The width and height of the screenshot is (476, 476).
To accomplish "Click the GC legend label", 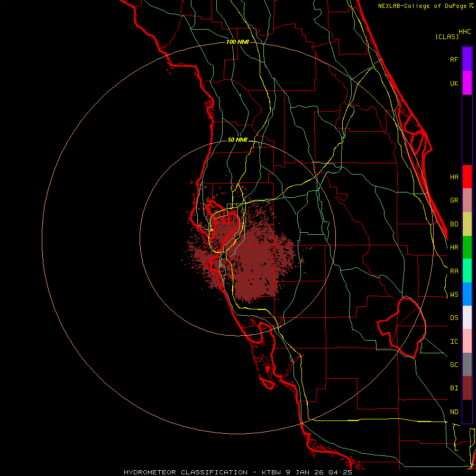I will click(454, 365).
